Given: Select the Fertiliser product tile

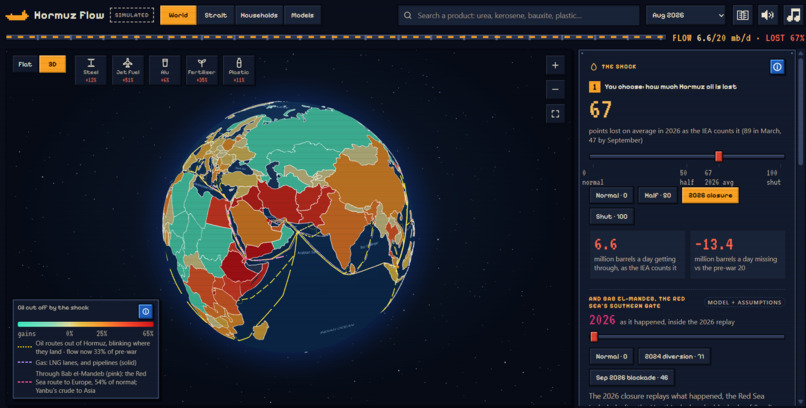Looking at the screenshot, I should click(202, 70).
